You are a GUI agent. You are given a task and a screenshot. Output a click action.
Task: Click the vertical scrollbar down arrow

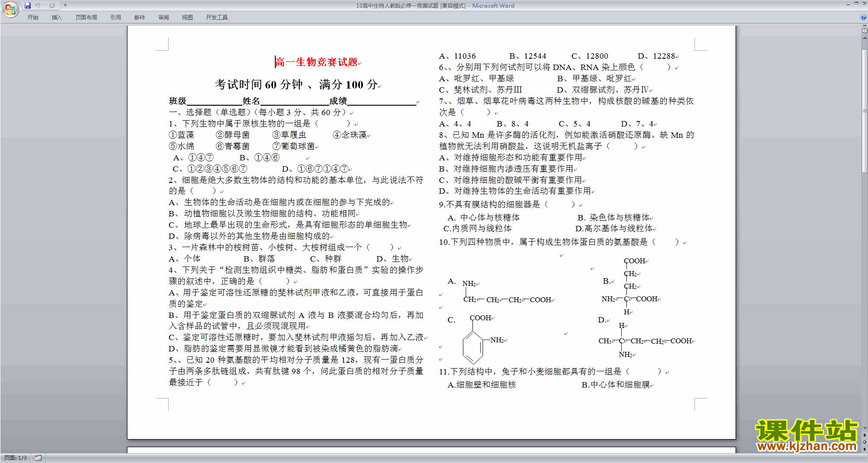(865, 428)
